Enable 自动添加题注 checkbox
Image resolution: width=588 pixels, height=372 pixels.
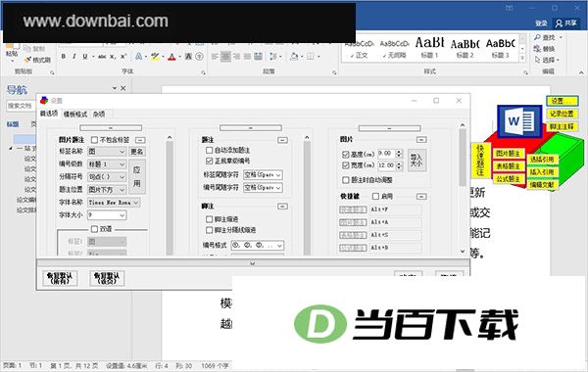tap(210, 150)
